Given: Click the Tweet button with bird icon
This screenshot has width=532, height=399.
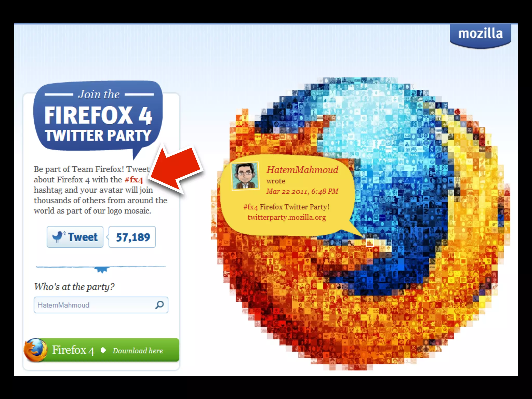Looking at the screenshot, I should (75, 237).
